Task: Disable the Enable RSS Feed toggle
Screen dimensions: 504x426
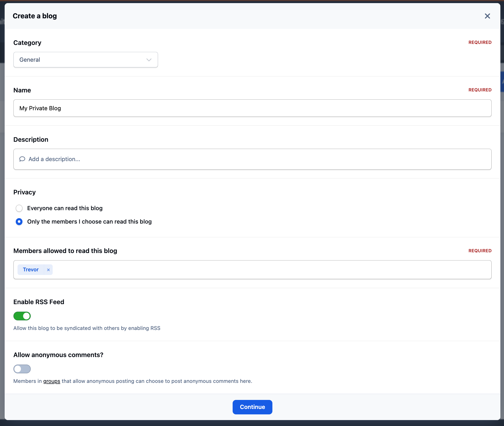Action: (22, 316)
